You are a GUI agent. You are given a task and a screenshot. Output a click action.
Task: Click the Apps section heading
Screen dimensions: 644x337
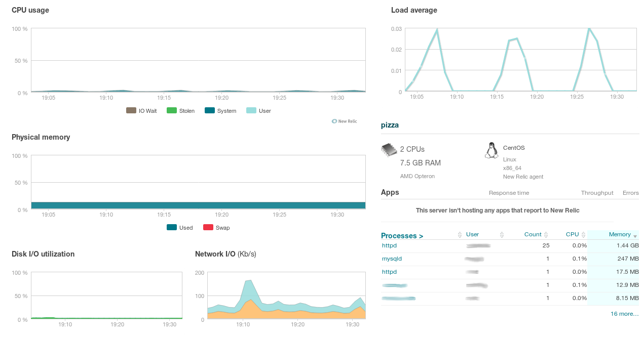pos(390,192)
